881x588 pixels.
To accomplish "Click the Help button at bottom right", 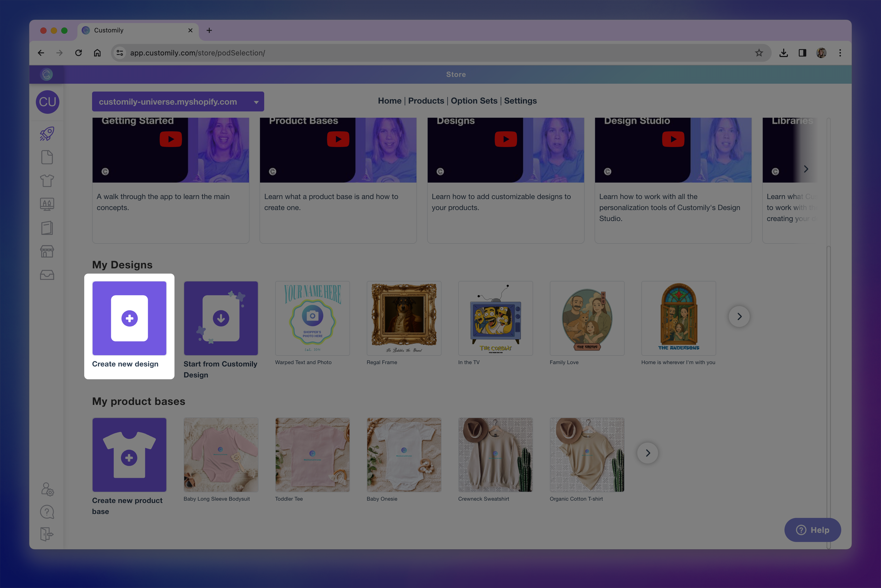I will pos(812,530).
